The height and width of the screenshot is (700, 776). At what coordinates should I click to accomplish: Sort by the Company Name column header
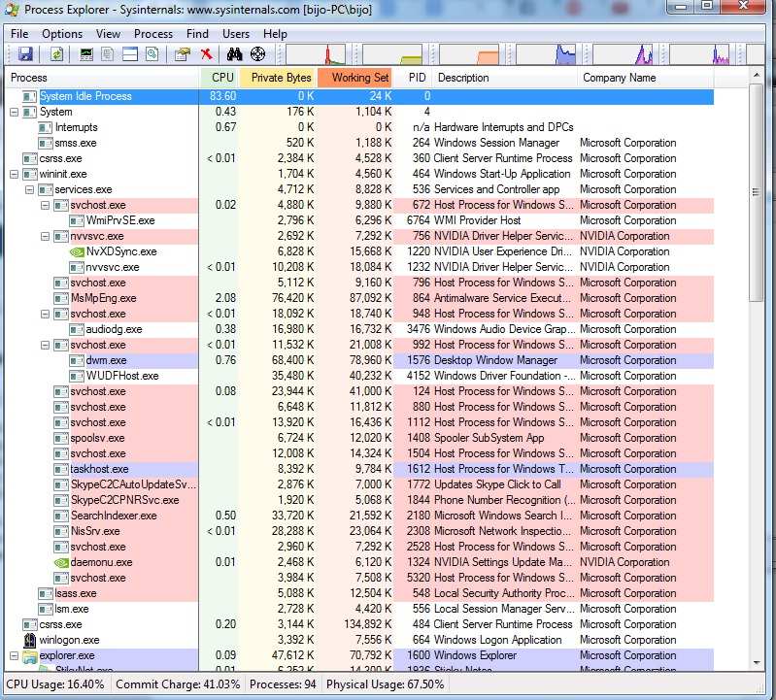(x=646, y=78)
